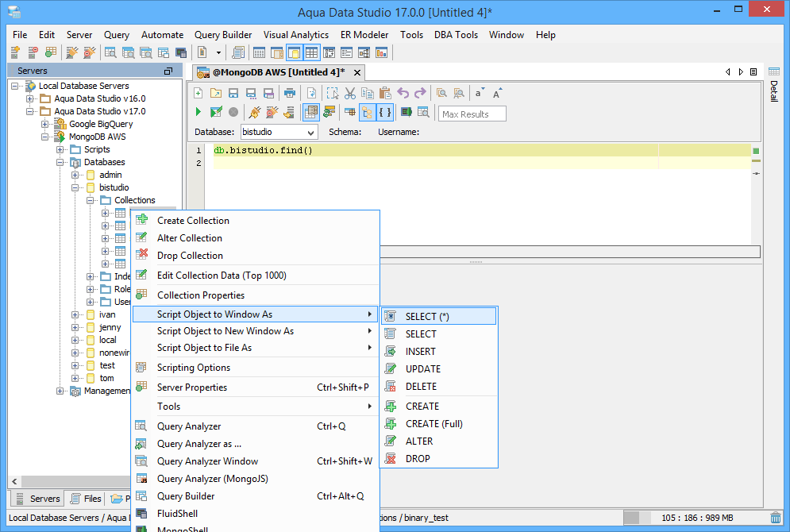Choose CREATE (Full) in the script submenu
This screenshot has height=532, width=790.
pyautogui.click(x=439, y=424)
